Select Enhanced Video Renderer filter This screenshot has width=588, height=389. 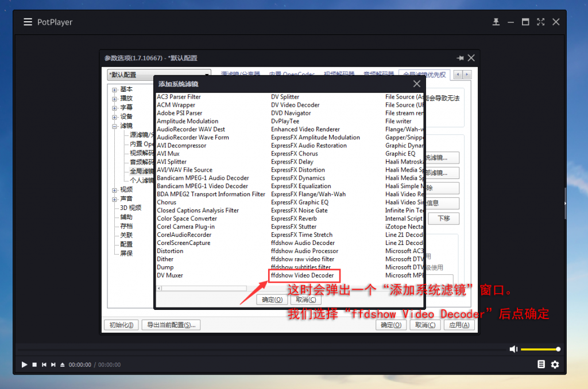tap(305, 129)
